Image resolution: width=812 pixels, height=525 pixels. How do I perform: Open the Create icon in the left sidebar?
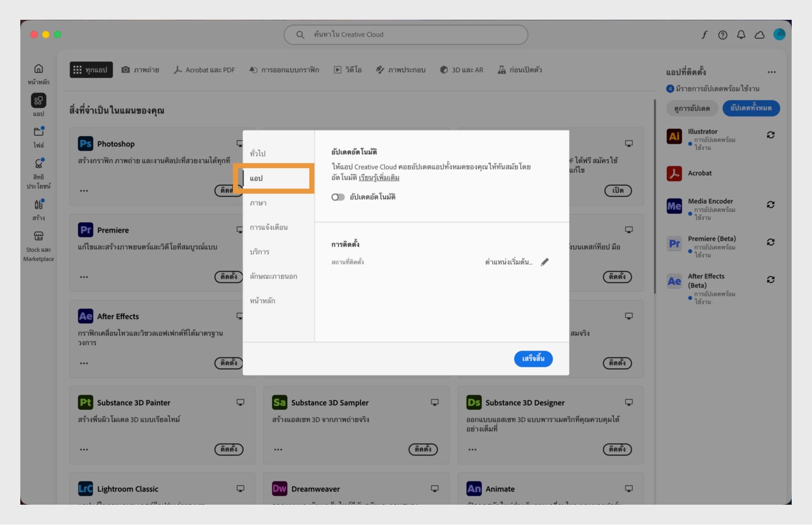click(x=39, y=205)
